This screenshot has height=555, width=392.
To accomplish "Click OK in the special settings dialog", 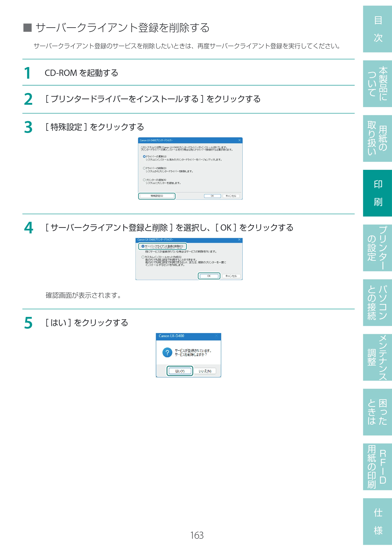I will (x=209, y=276).
